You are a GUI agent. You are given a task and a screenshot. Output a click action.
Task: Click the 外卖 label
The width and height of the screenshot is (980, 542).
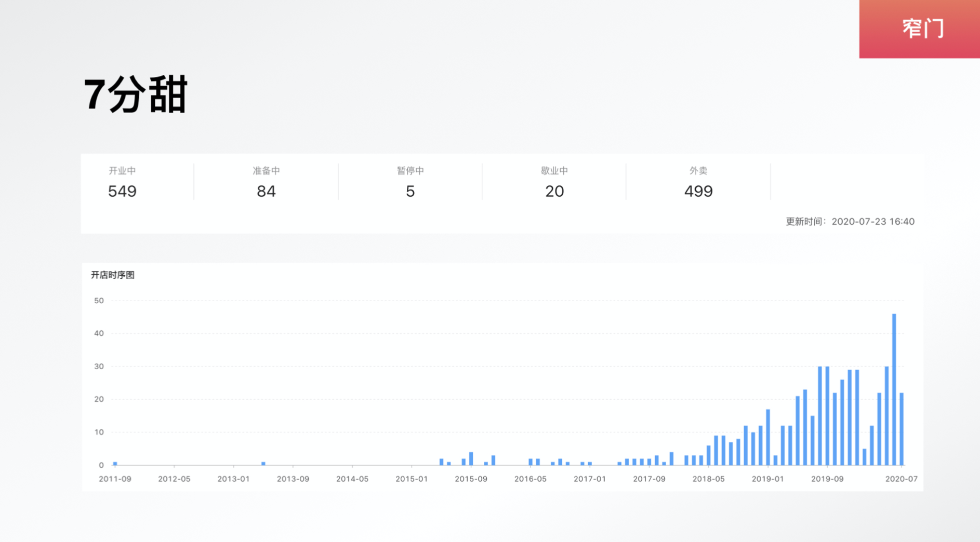click(x=698, y=171)
